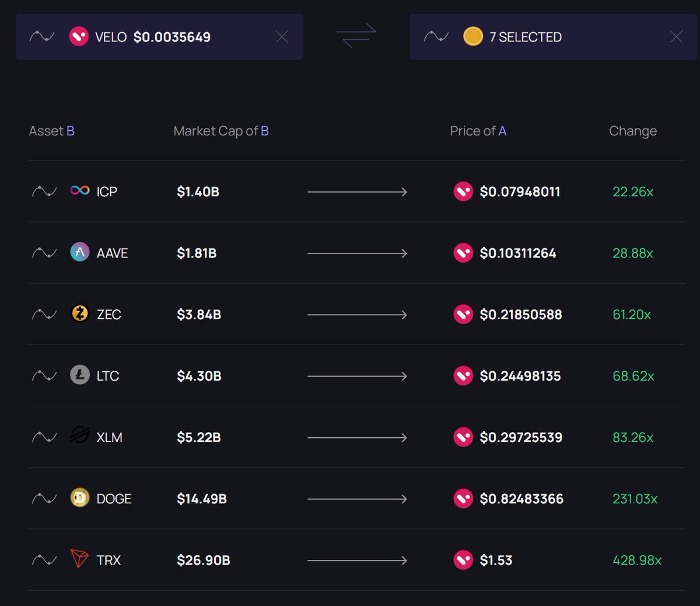Click the VELO logo in asset A box
Viewport: 700px width, 606px height.
79,37
